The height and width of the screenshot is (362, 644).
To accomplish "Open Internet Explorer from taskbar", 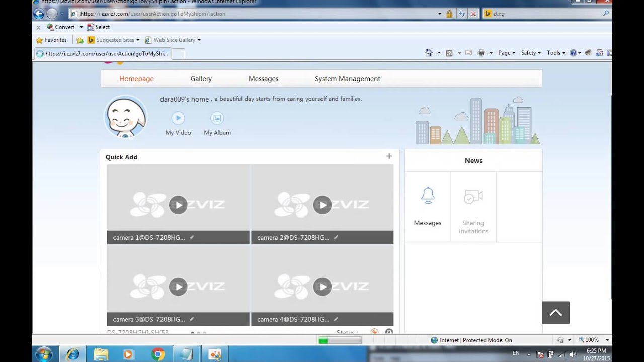I will pos(73,354).
